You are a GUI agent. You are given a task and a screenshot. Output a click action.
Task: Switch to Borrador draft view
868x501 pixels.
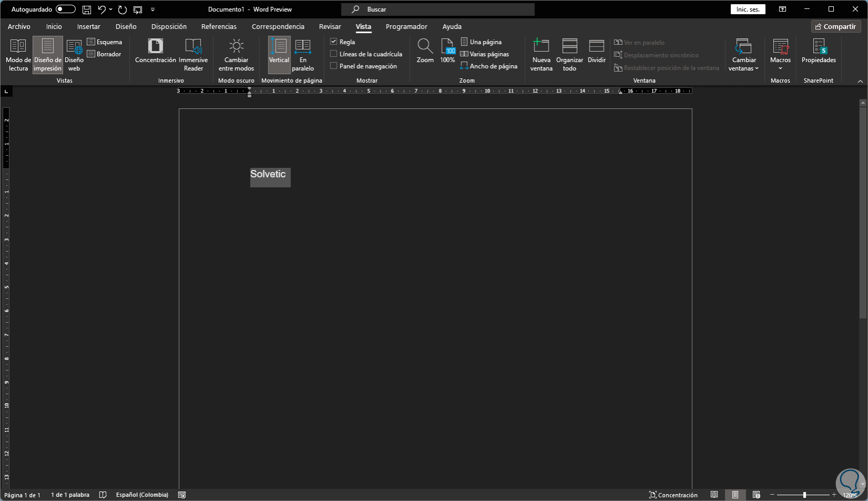[x=104, y=54]
